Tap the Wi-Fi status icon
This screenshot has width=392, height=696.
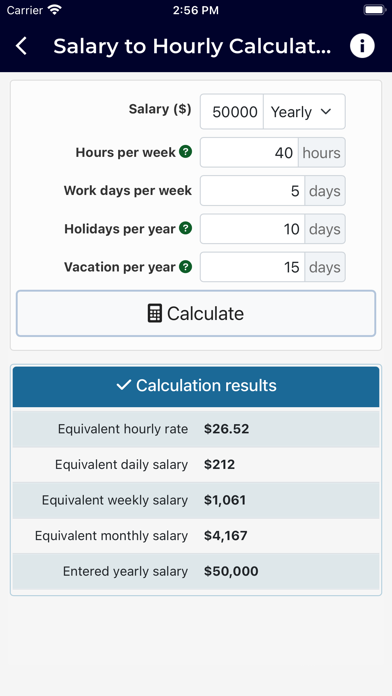pos(55,10)
